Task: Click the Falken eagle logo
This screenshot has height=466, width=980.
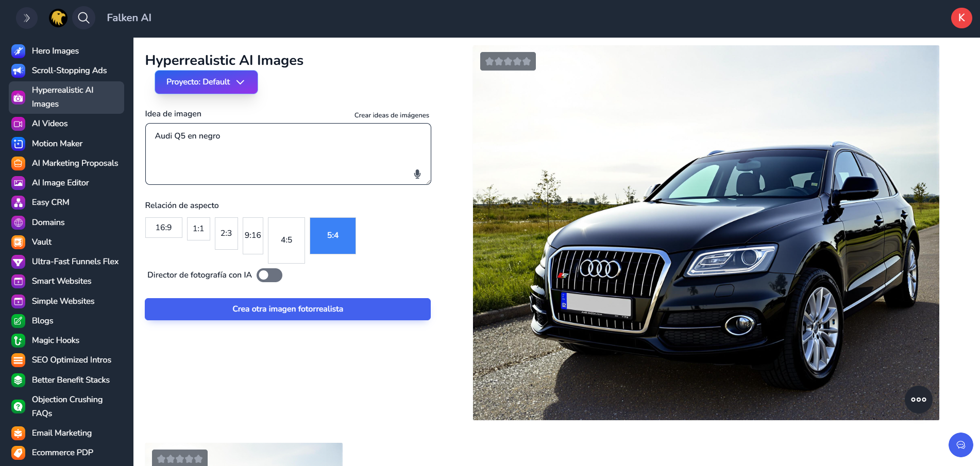Action: 58,18
